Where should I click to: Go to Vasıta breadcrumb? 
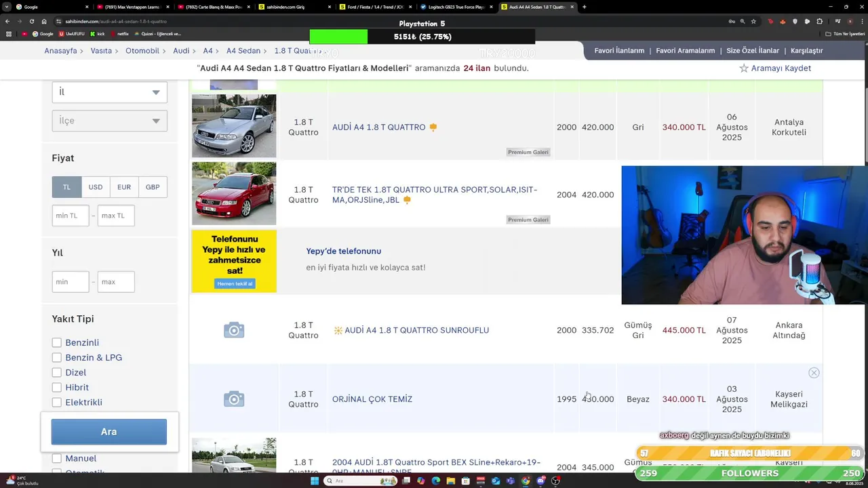click(x=101, y=51)
